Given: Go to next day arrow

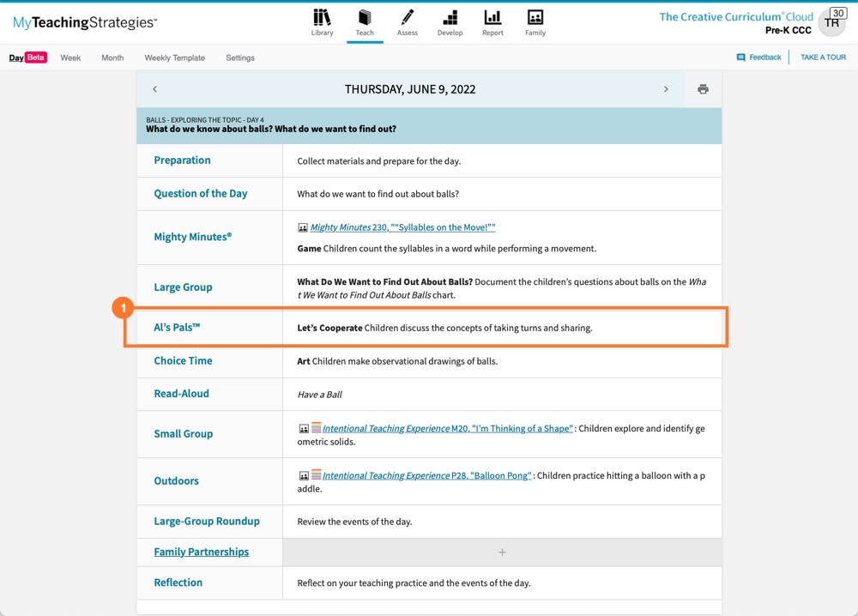Looking at the screenshot, I should pyautogui.click(x=666, y=89).
